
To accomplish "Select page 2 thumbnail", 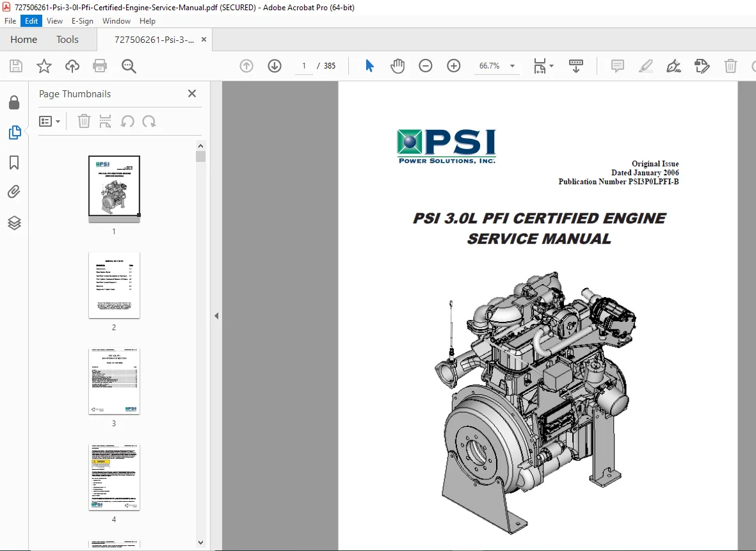I will click(x=115, y=285).
